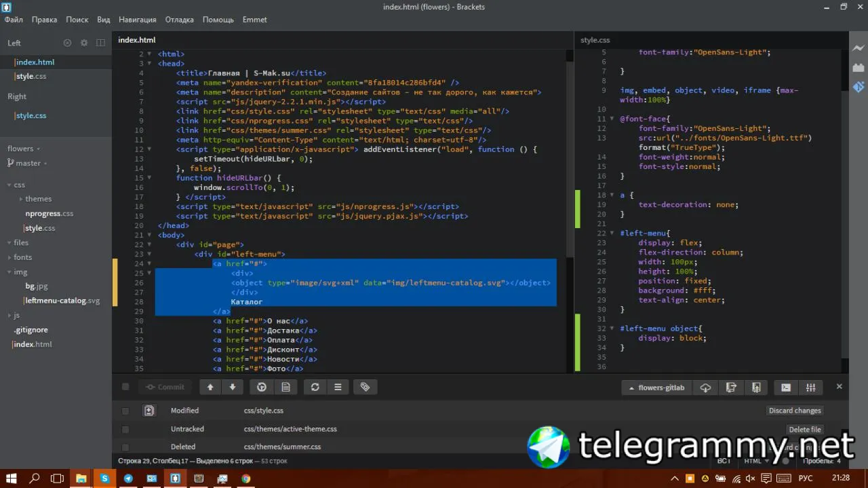868x488 pixels.
Task: Open working files gear settings
Action: pos(84,43)
